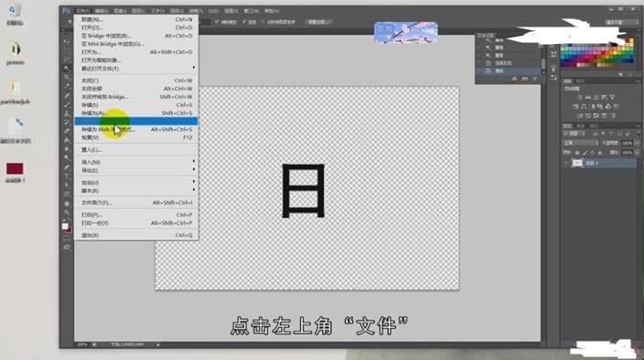Select the Shape tool
Viewport: 644px width, 360px height.
(x=67, y=194)
